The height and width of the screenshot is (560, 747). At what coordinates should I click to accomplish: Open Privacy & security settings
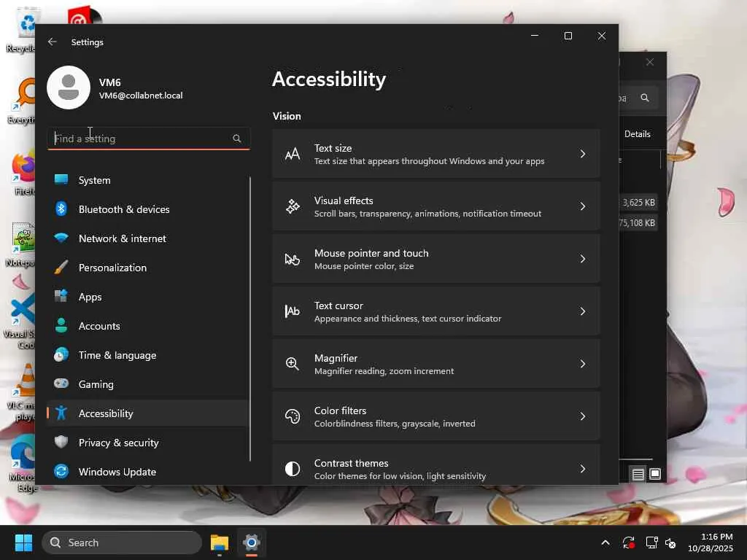[x=147, y=443]
